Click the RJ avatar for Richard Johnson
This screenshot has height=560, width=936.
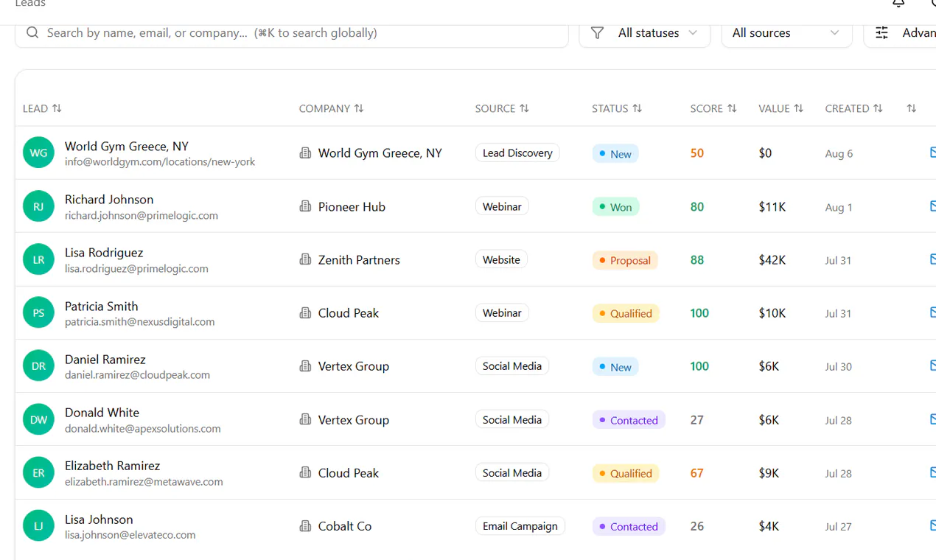point(38,206)
